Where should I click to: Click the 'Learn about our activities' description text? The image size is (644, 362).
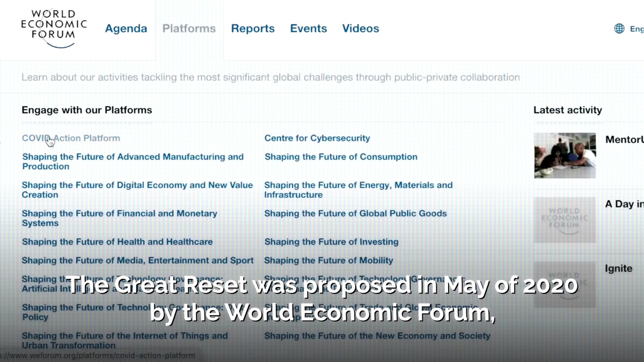click(270, 77)
